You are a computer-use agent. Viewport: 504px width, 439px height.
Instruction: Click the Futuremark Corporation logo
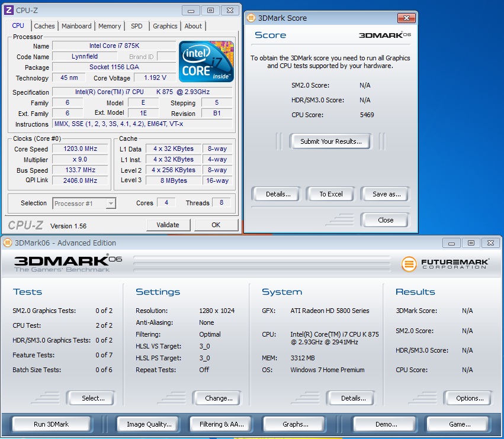445,263
